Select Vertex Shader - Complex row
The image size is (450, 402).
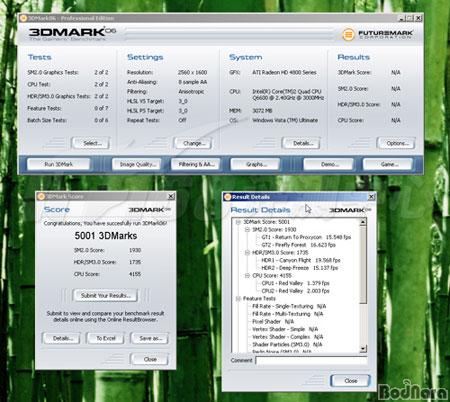(x=287, y=337)
